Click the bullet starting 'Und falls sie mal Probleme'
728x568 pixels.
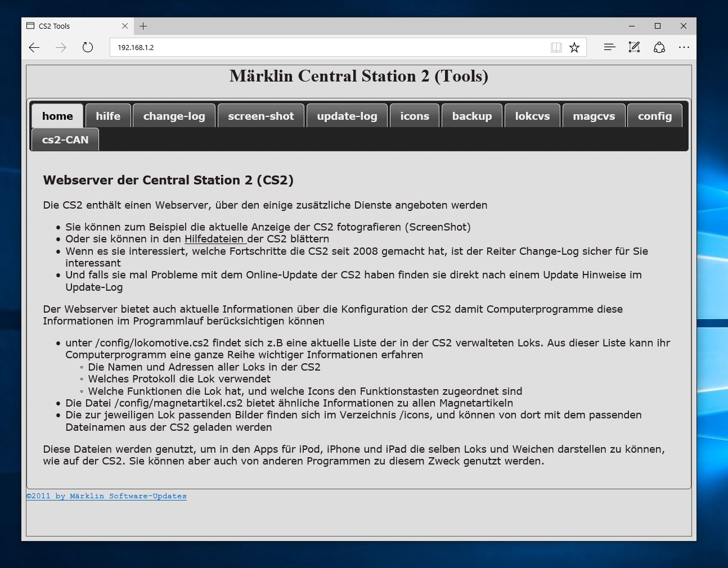(x=353, y=281)
